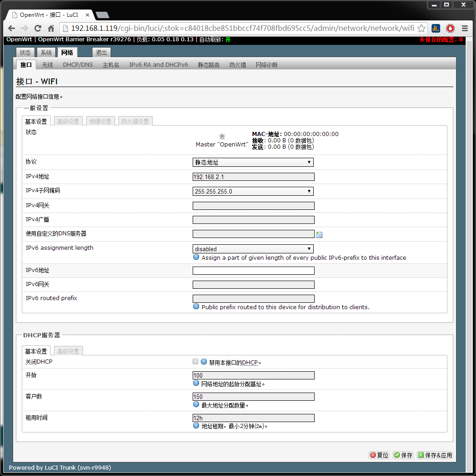Switch to 高级设置 tab in DHCP服务器

[x=68, y=351]
